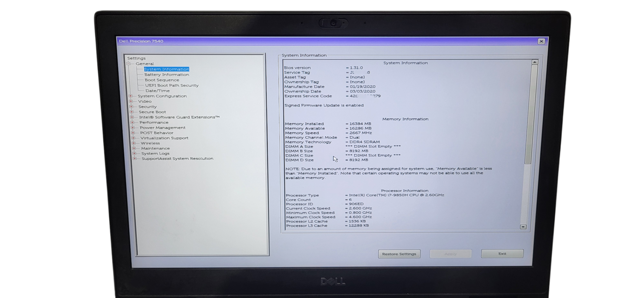Select the Power Management label
644x298 pixels.
click(163, 128)
